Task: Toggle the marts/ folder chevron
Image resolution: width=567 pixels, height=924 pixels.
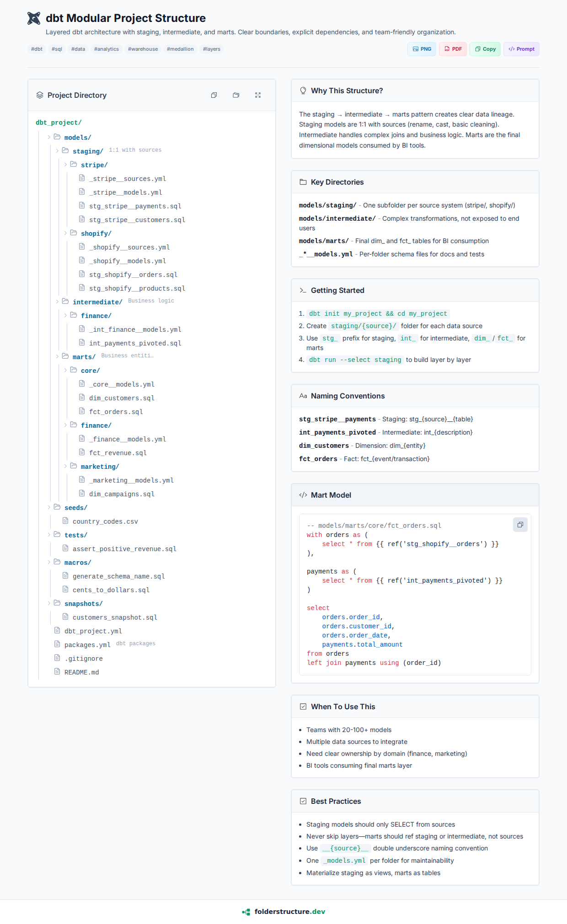Action: (57, 356)
